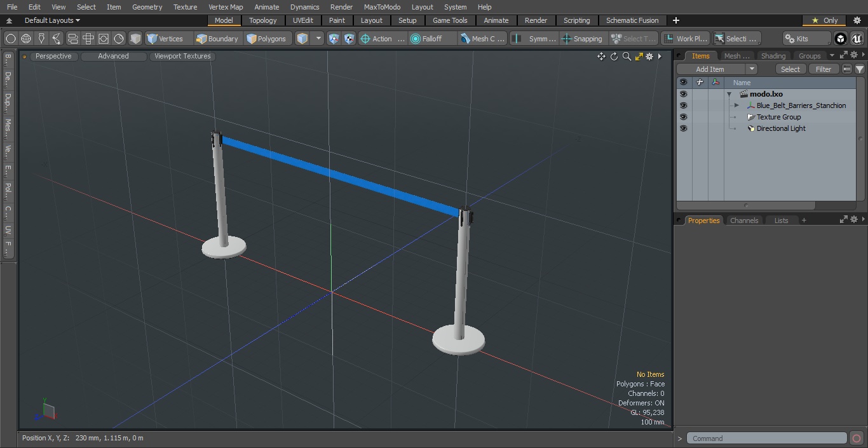Open the Kits button
Screen dimensions: 868x448
click(x=806, y=39)
